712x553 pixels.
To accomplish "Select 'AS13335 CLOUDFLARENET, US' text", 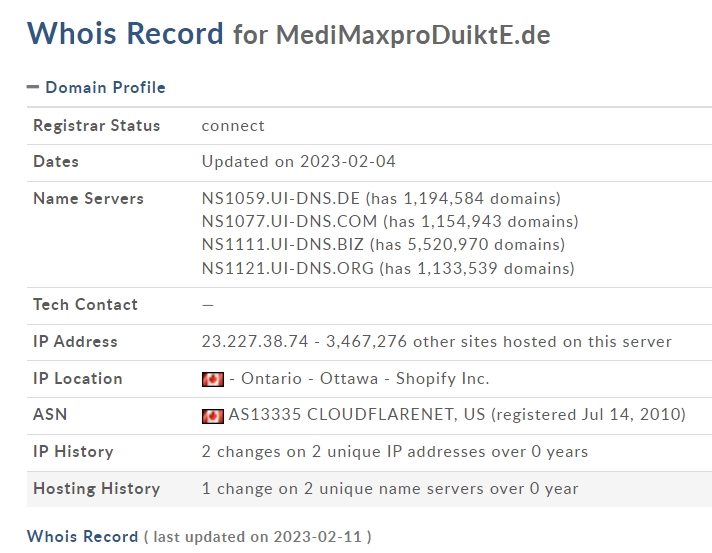I will click(x=357, y=415).
